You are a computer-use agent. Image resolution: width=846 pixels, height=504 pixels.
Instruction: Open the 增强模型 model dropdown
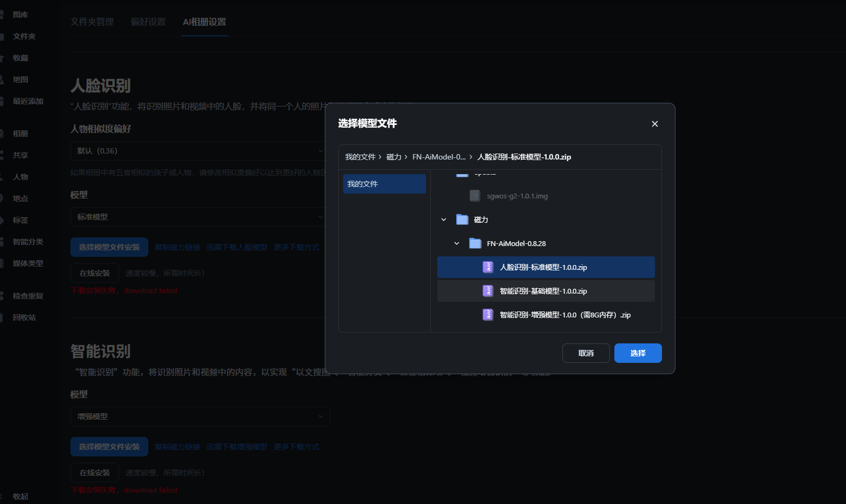(x=200, y=416)
